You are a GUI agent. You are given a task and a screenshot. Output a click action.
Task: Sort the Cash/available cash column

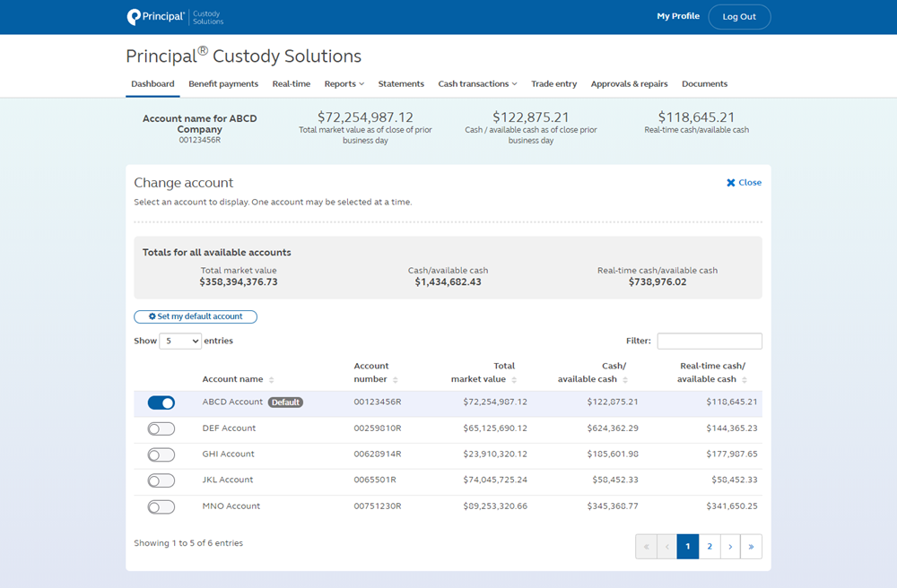pos(628,379)
